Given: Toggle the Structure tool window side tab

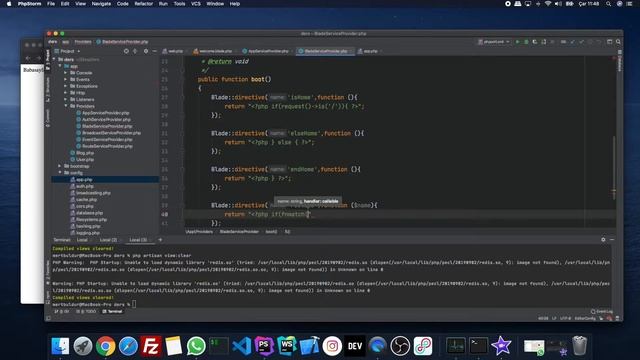Looking at the screenshot, I should [x=48, y=89].
